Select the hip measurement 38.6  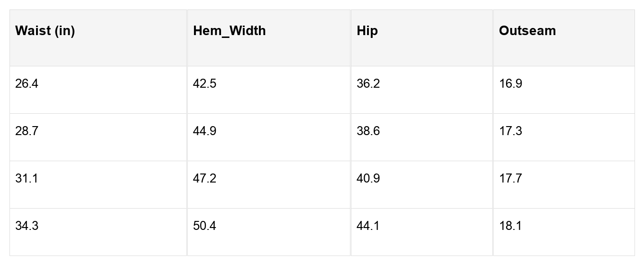tap(368, 131)
